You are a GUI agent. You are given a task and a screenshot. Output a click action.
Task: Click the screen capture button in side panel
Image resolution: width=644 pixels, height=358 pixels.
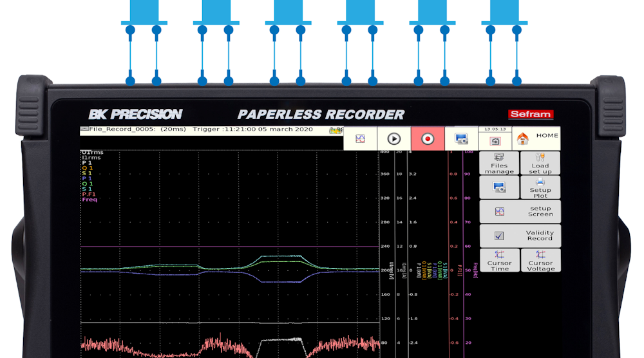[499, 187]
